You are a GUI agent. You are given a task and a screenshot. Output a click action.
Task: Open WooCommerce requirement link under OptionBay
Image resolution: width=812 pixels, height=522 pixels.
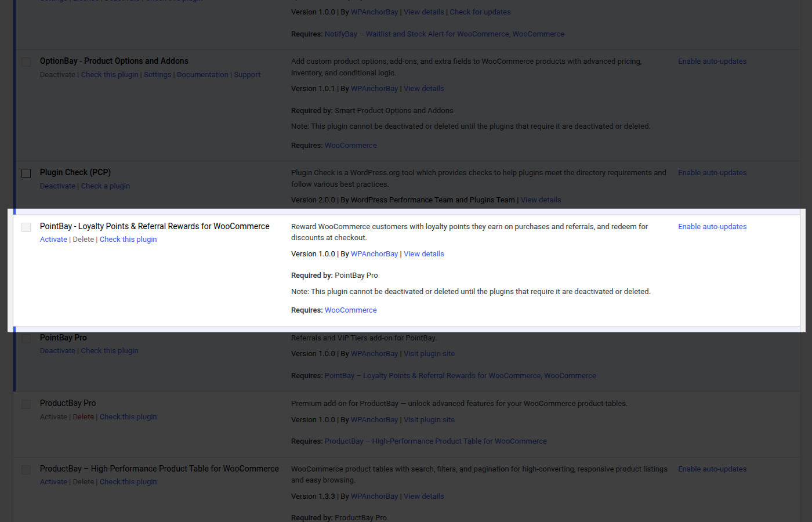coord(351,146)
